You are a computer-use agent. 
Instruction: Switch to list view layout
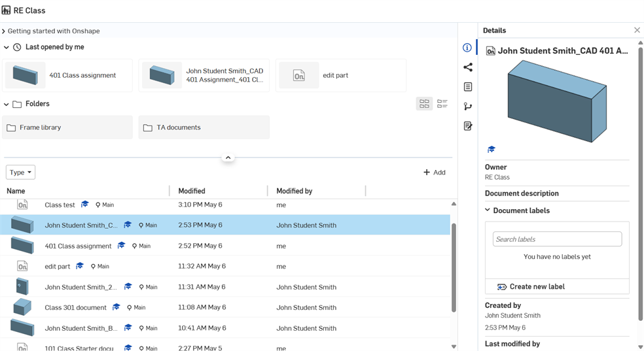[442, 104]
